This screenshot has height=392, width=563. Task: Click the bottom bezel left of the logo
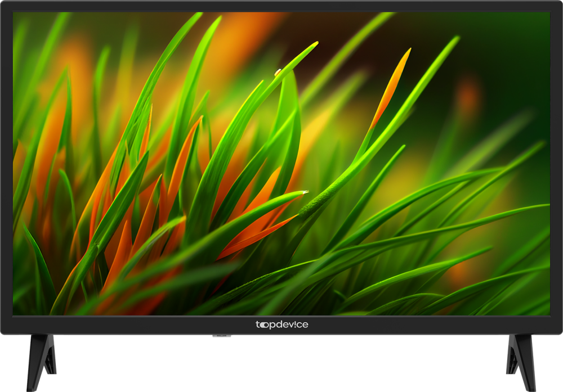coord(141,325)
